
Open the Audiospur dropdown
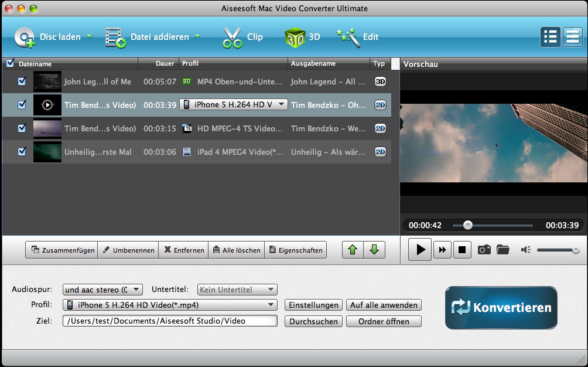point(102,290)
